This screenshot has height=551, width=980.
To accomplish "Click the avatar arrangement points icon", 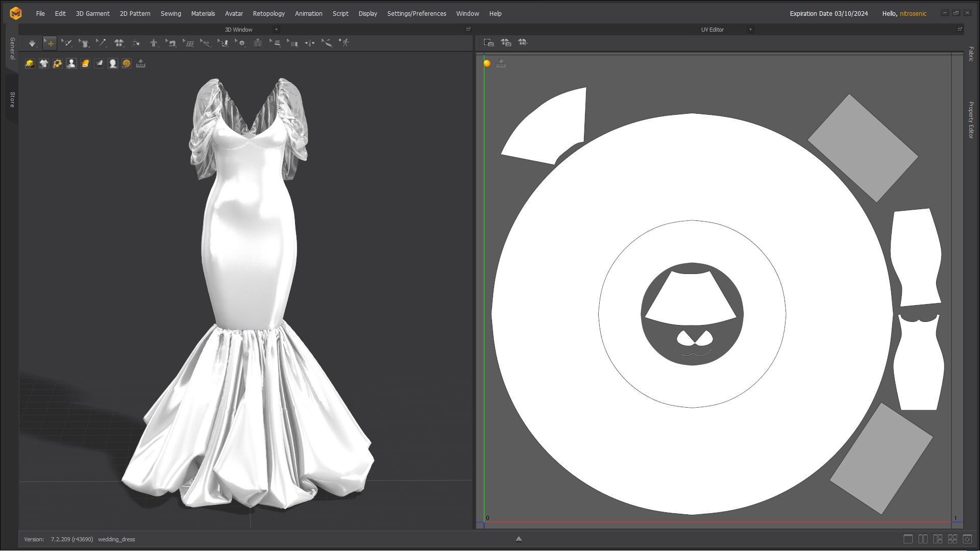I will 154,43.
